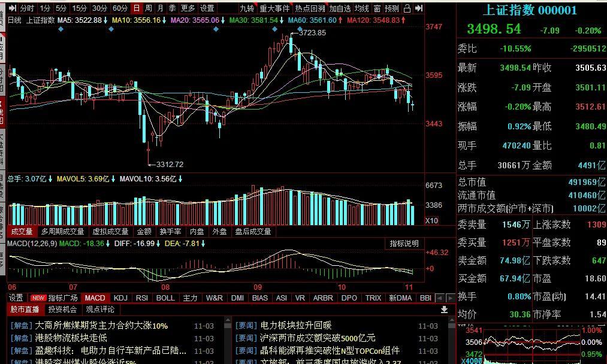
Task: Click the diamond marker nearest the 3723.85 peak
Action: 300,29
